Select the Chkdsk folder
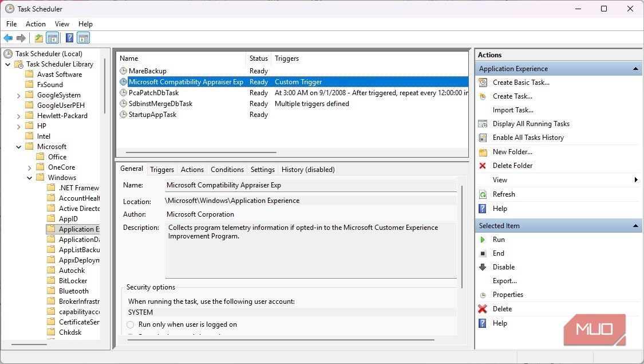The width and height of the screenshot is (644, 364). click(x=70, y=332)
